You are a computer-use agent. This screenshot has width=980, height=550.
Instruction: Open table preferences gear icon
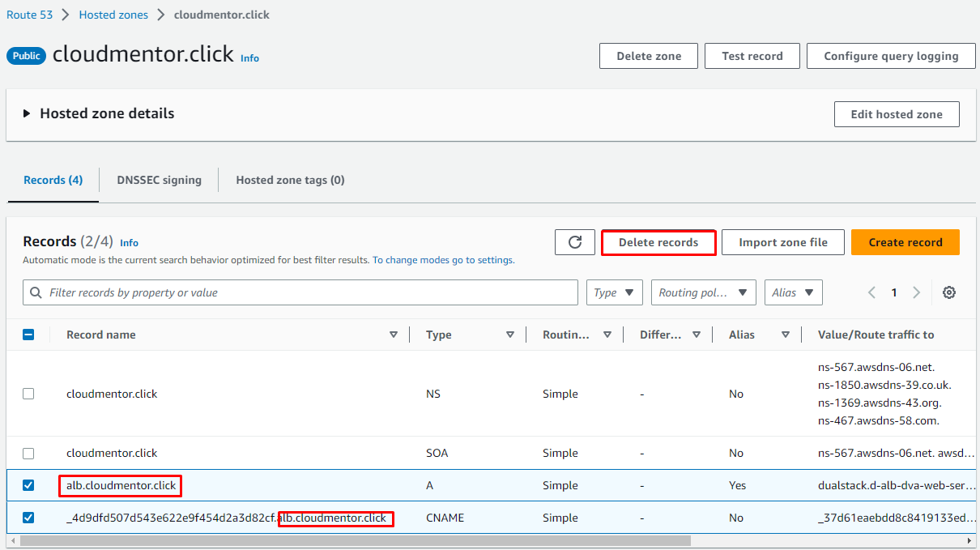tap(949, 292)
